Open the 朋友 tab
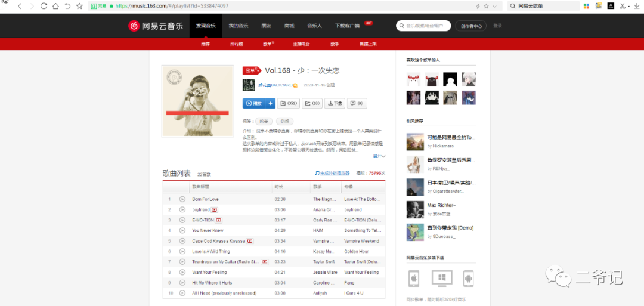Viewport: 644px width, 306px height. pos(267,26)
